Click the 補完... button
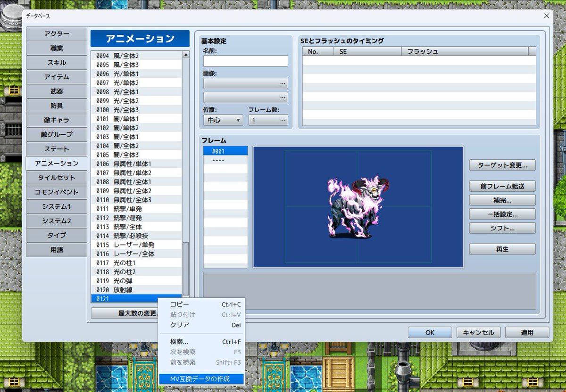566x392 pixels. [x=502, y=200]
